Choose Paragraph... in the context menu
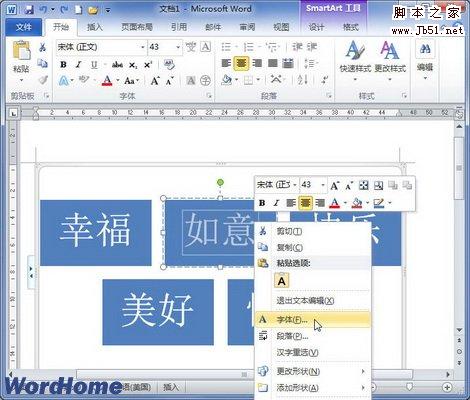The width and height of the screenshot is (470, 400). click(x=313, y=336)
